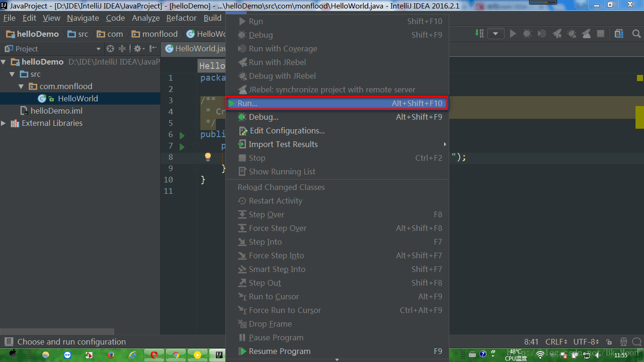Click the Search Everywhere magnifier icon
Image resolution: width=644 pixels, height=362 pixels.
636,33
